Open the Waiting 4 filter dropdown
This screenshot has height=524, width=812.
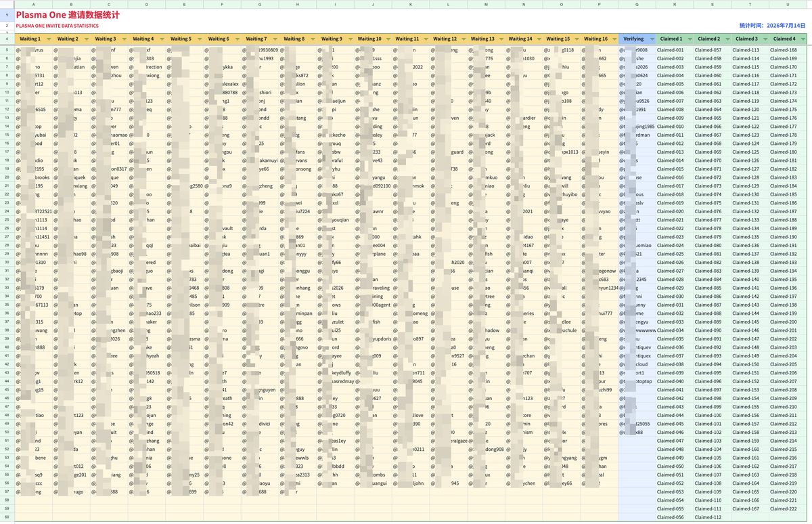(162, 39)
